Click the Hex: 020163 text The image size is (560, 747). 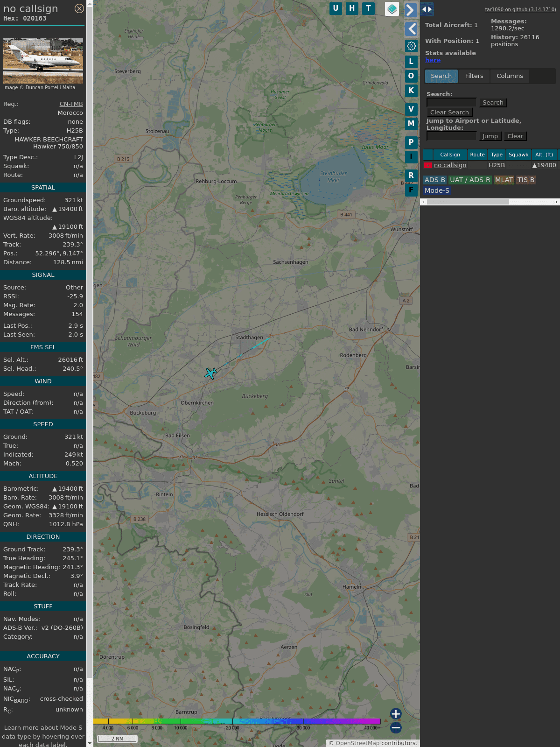pos(25,19)
